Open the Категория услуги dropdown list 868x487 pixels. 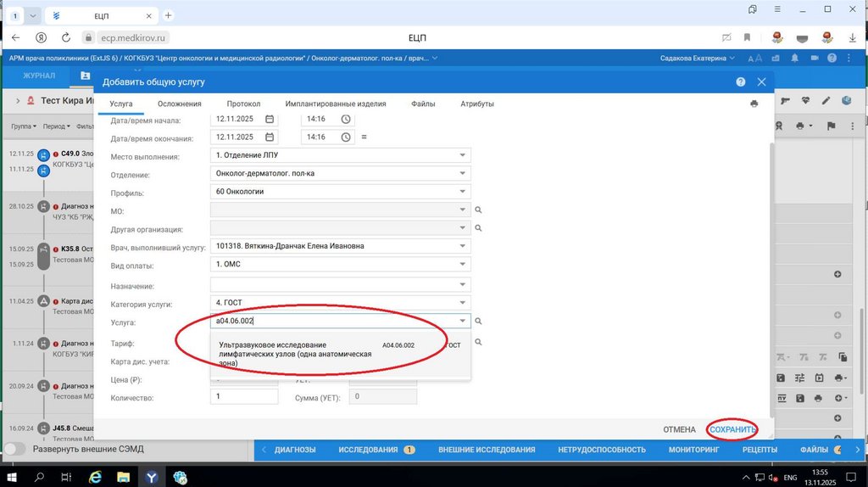463,303
